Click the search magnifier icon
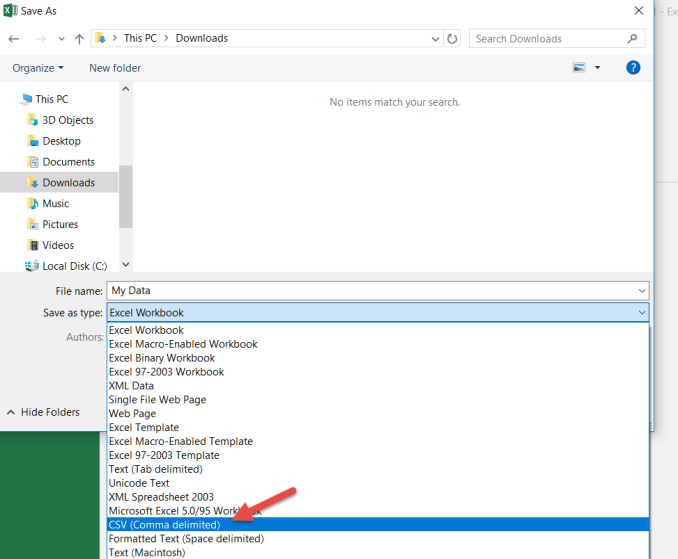Screen dimensions: 678x559 (x=632, y=39)
